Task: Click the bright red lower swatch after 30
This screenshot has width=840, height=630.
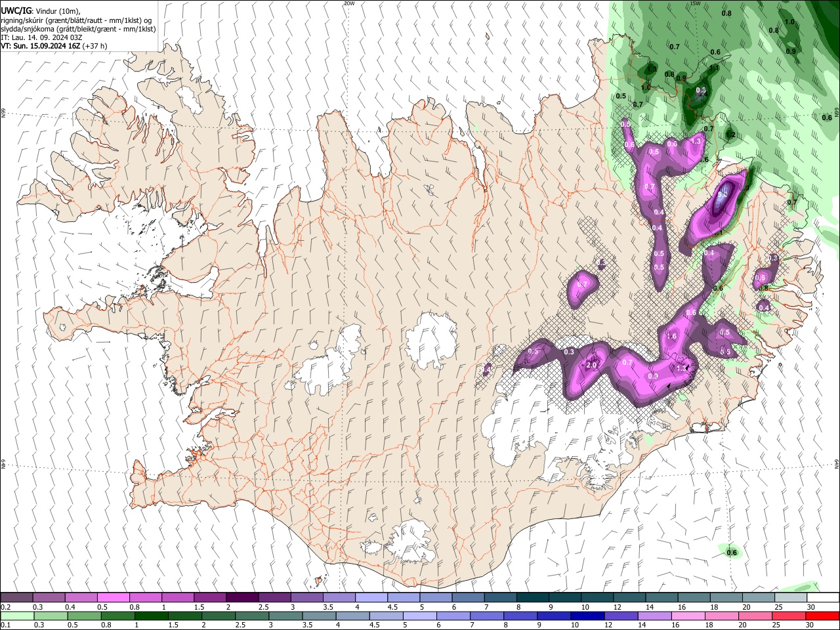Action: [823, 616]
